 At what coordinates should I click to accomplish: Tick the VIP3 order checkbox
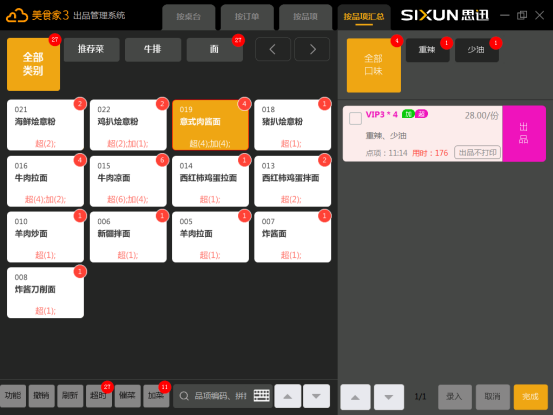click(x=355, y=118)
